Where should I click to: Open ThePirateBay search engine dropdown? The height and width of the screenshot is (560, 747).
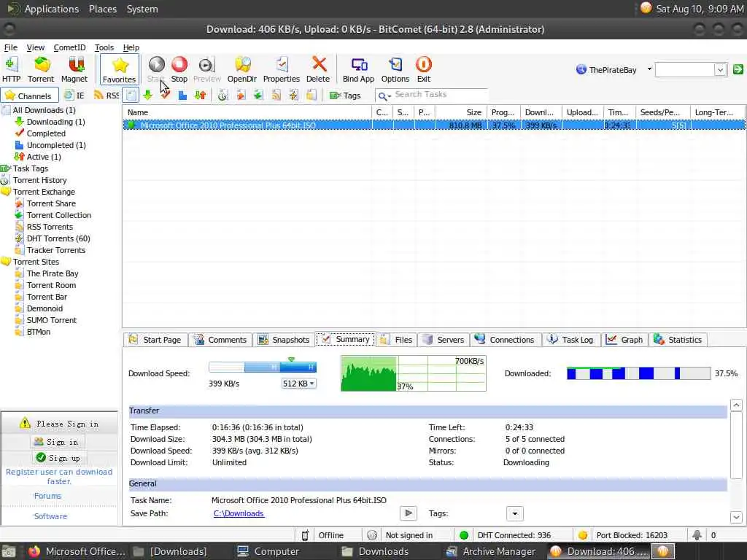point(649,69)
